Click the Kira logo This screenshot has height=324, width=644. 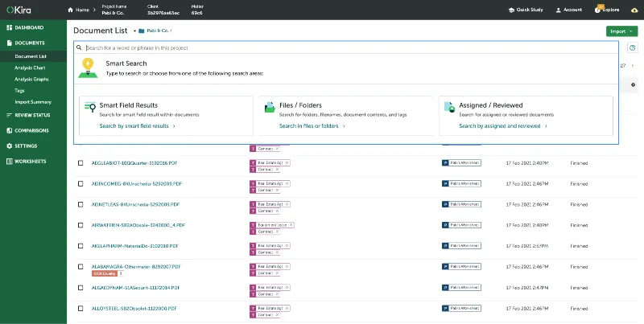(20, 10)
